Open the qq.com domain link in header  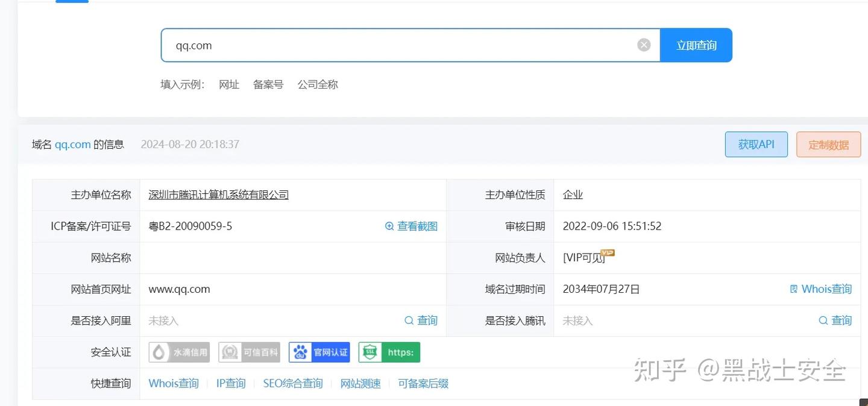[73, 145]
